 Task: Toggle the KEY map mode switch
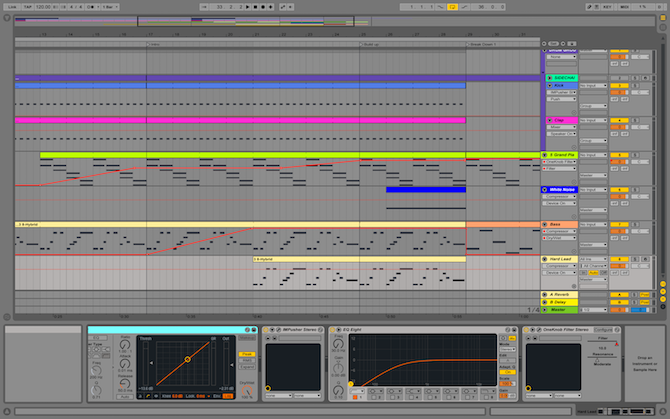(608, 7)
